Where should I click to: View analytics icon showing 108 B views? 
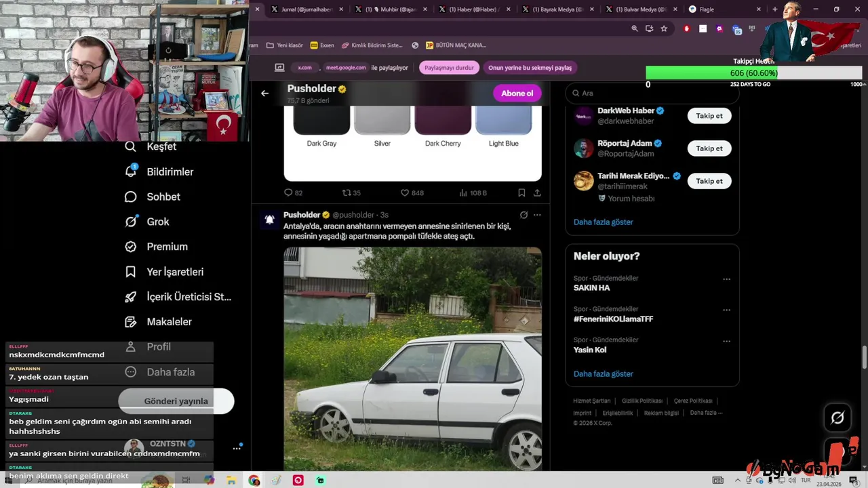pyautogui.click(x=473, y=193)
